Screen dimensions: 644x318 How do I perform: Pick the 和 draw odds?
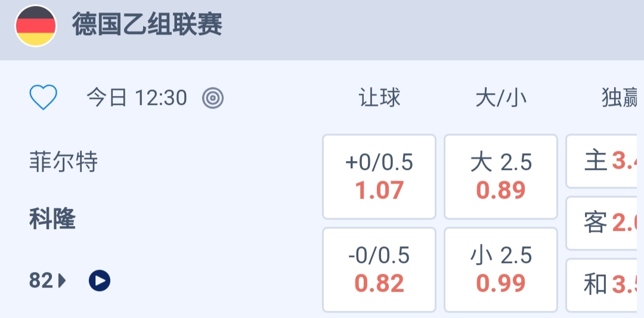point(605,285)
